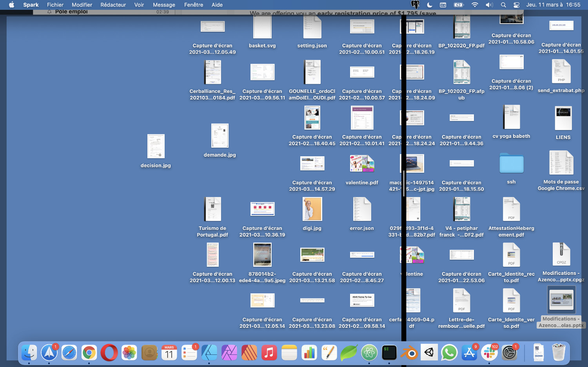588x367 pixels.
Task: Open Contacts app in the Dock
Action: tap(149, 353)
